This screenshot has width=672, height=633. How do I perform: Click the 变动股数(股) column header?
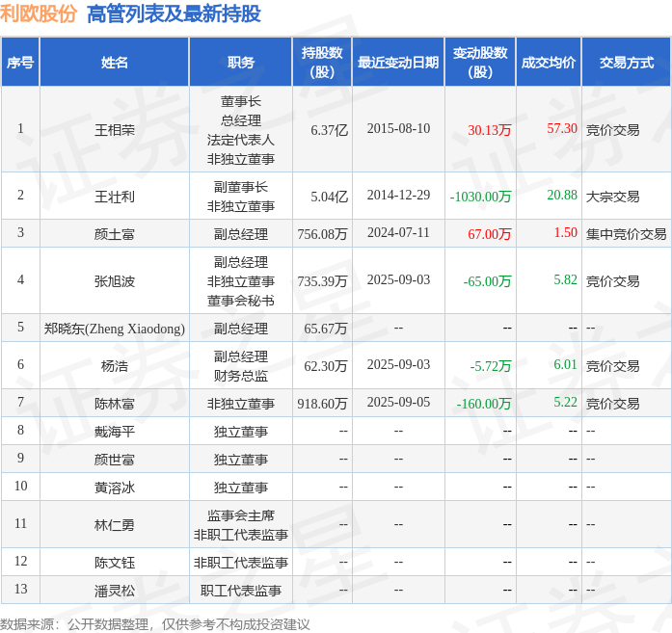pos(480,63)
